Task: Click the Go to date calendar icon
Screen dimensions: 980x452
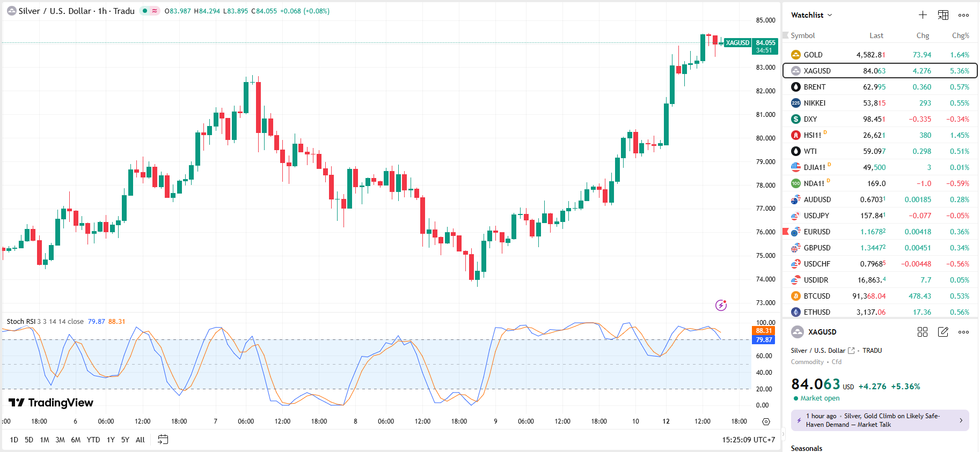Action: 163,440
